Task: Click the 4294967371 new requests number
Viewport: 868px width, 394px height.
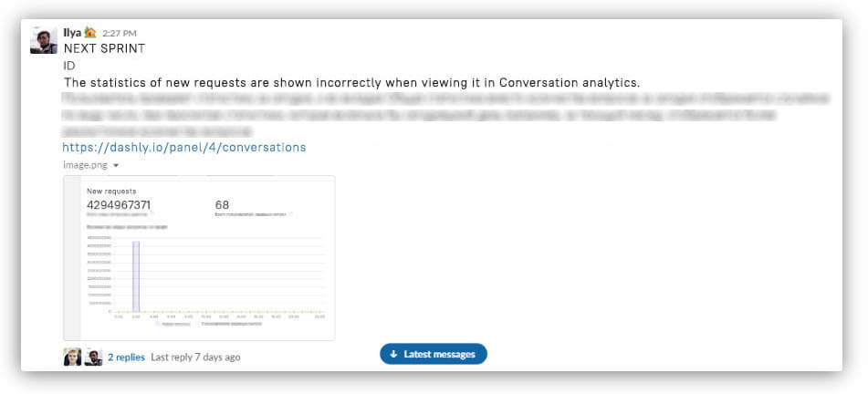Action: point(119,205)
